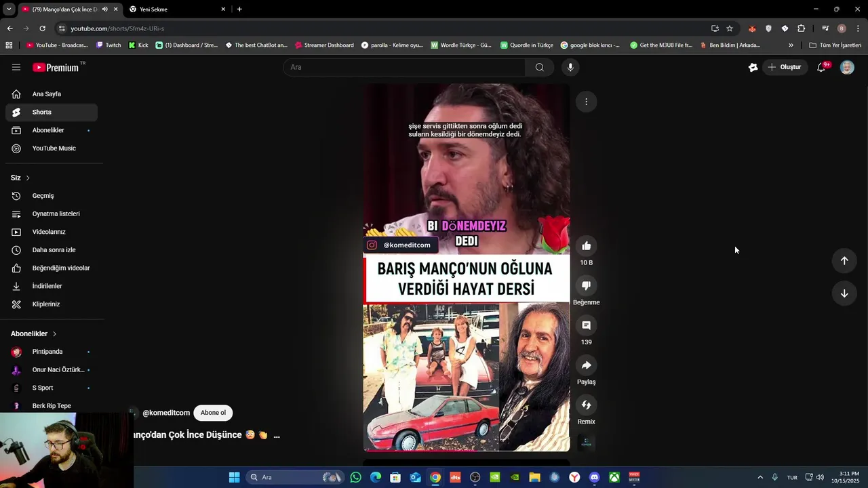Open Pintipanda subscription channel

(x=52, y=352)
